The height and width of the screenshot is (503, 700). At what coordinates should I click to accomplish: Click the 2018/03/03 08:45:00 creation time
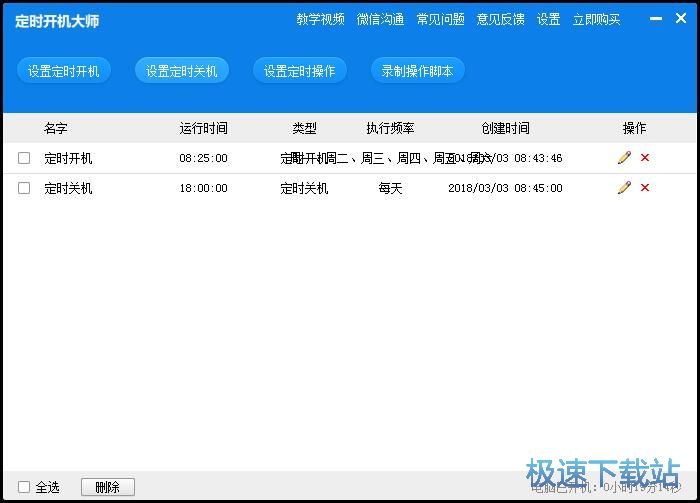tap(505, 188)
